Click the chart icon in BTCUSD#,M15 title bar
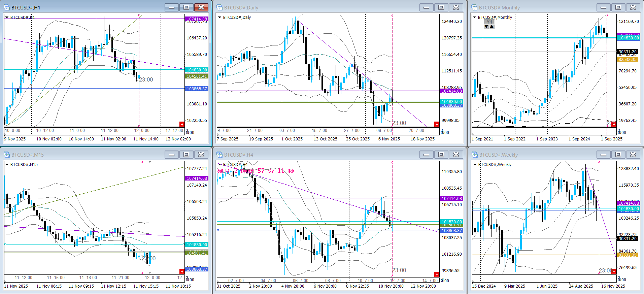644x294 pixels. click(7, 155)
